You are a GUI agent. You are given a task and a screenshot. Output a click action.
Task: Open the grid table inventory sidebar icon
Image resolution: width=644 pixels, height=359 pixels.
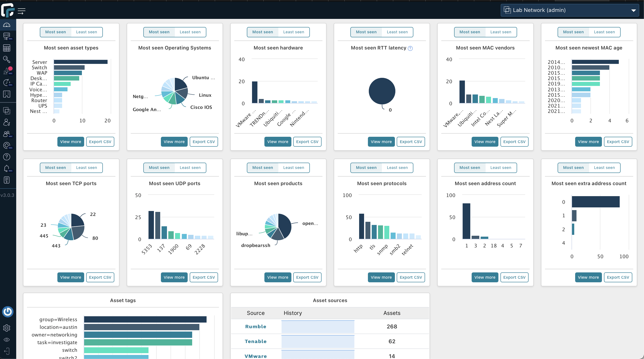[7, 48]
